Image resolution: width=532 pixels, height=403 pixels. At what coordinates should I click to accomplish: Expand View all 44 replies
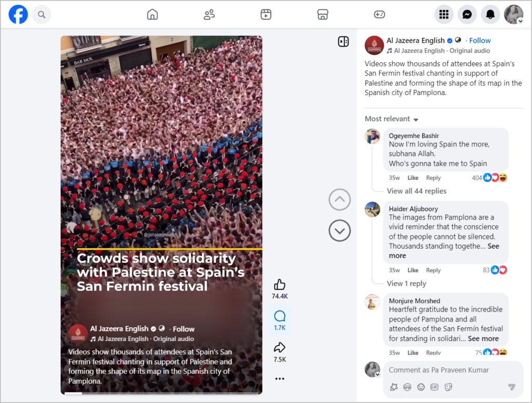[x=417, y=191]
